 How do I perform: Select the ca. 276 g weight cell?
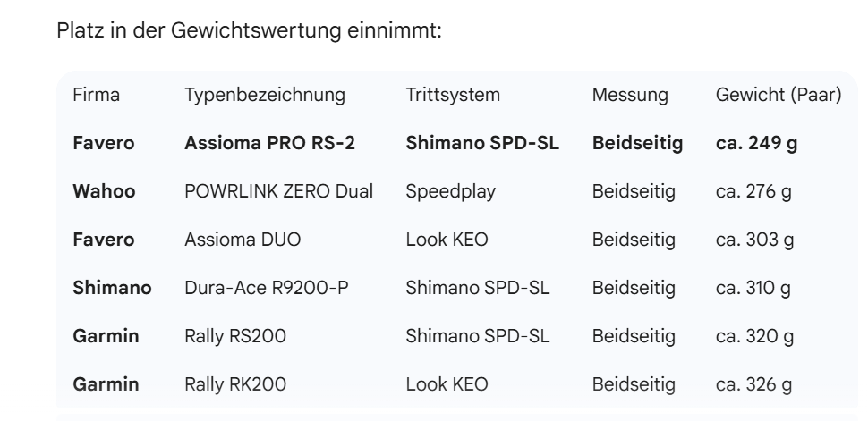coord(754,191)
